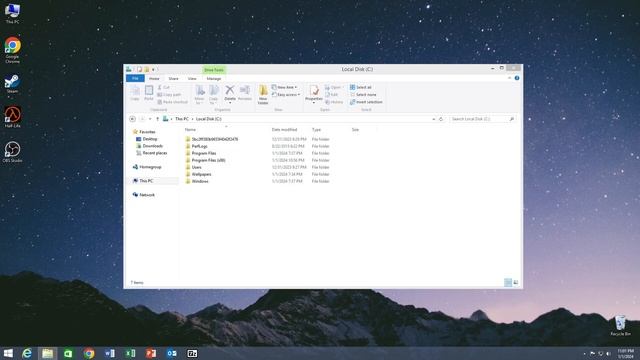
Task: Open the File menu tab
Action: (x=135, y=78)
